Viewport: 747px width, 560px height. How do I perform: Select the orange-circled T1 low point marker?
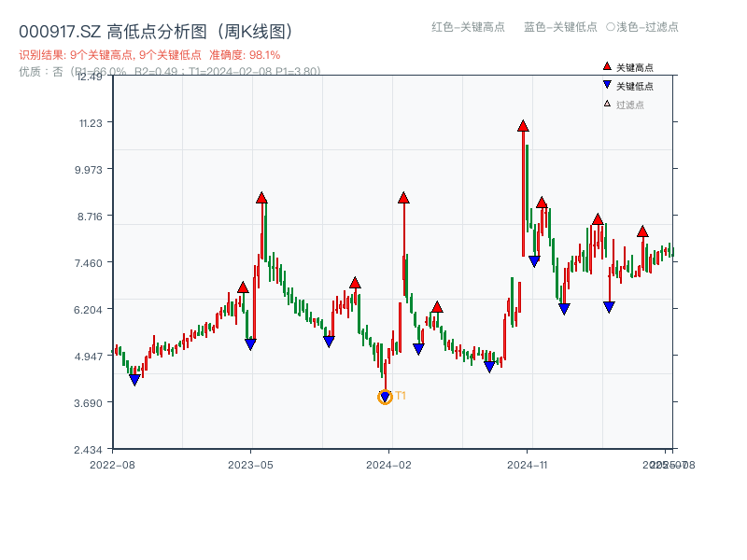(385, 397)
